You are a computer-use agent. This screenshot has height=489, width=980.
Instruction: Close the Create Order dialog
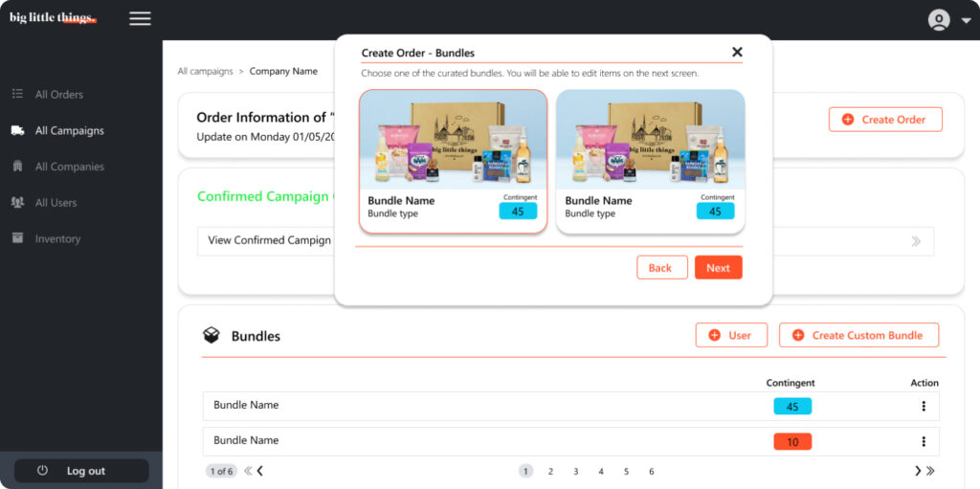coord(737,53)
